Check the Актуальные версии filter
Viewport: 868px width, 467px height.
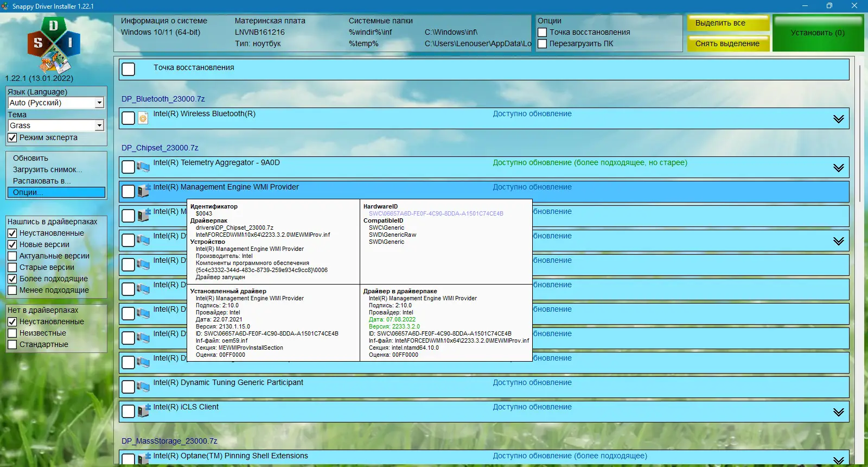(x=12, y=256)
